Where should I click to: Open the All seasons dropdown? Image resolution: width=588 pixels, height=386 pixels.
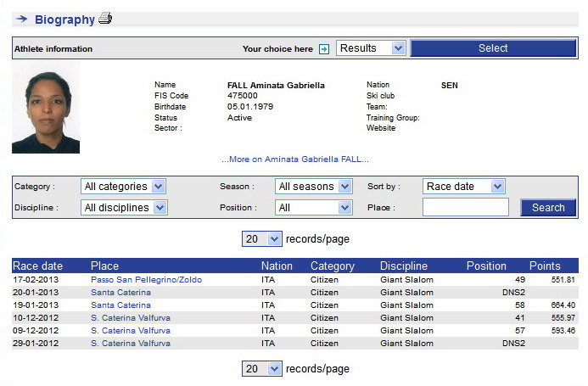click(x=313, y=187)
